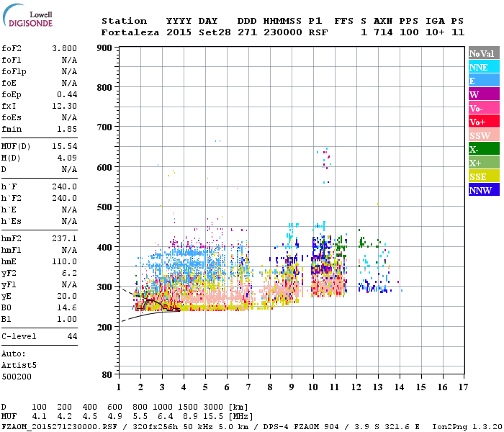The height and width of the screenshot is (432, 504).
Task: Click the 500200 version number
Action: coord(17,377)
